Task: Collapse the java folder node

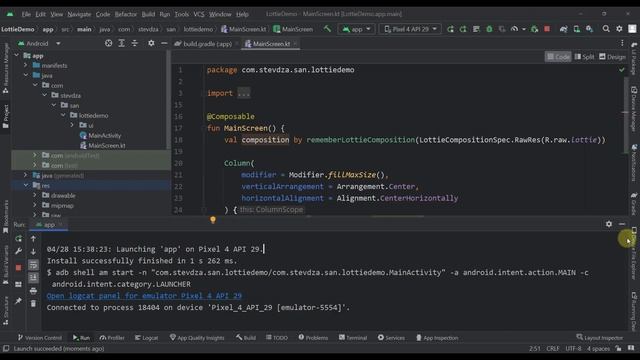Action: coord(26,75)
